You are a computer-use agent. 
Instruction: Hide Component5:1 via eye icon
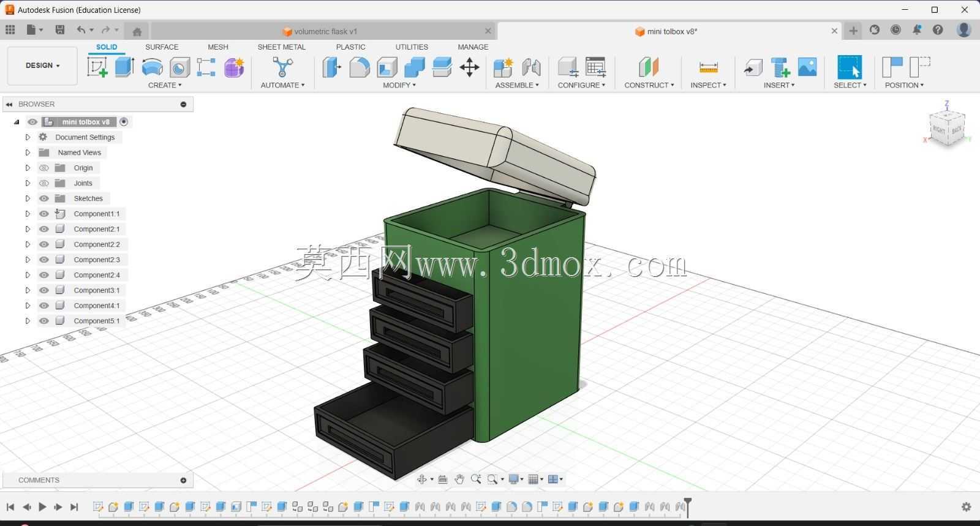pos(44,321)
